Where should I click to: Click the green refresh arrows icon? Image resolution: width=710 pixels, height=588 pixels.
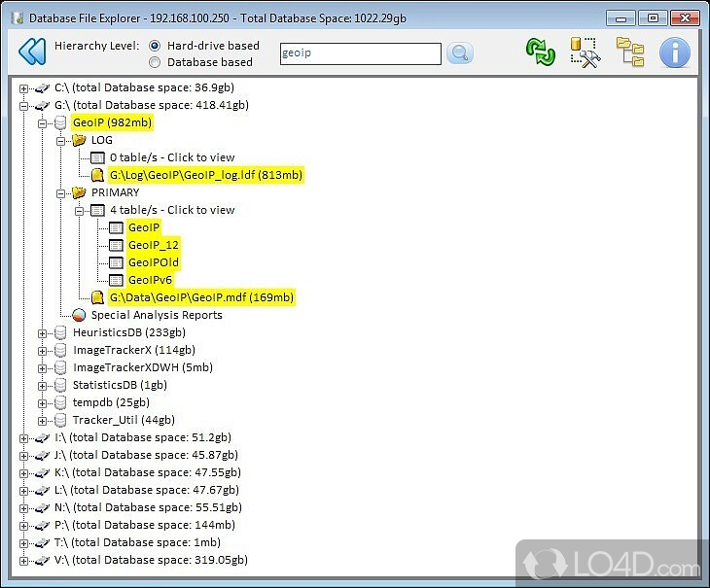(x=540, y=52)
